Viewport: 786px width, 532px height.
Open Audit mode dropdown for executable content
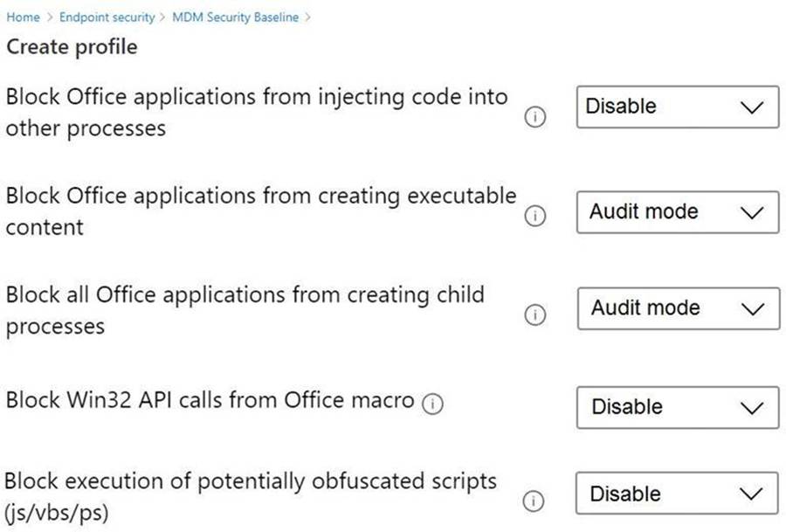pos(677,212)
